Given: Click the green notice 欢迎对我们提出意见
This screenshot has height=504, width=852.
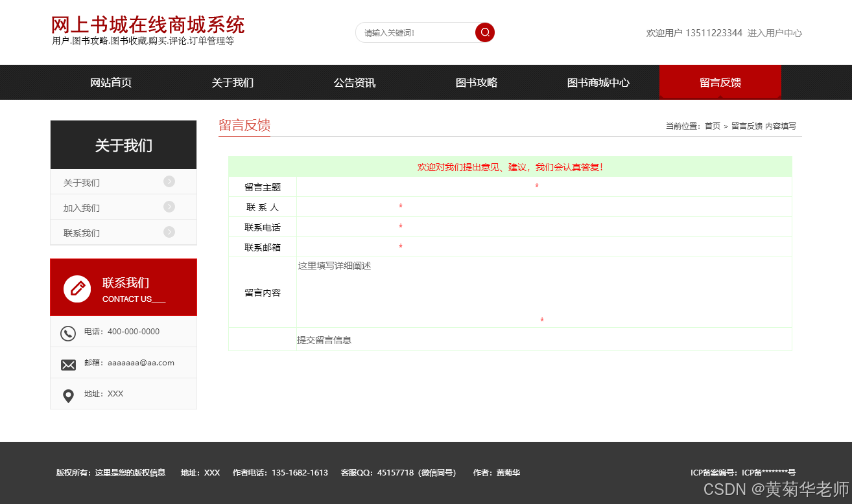Looking at the screenshot, I should 510,167.
